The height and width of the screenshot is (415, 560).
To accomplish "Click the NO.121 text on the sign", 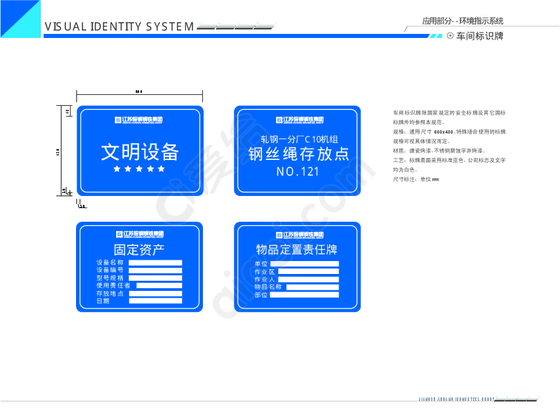I will (x=298, y=172).
